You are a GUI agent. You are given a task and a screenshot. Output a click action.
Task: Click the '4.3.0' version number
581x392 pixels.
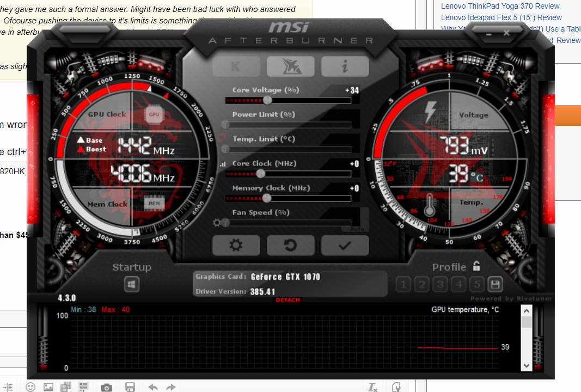tap(66, 298)
